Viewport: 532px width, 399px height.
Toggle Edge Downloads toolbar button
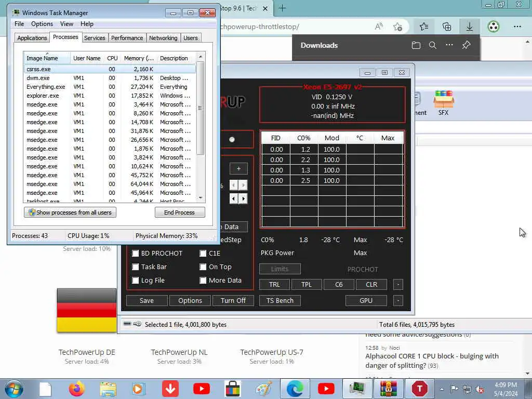tap(469, 26)
